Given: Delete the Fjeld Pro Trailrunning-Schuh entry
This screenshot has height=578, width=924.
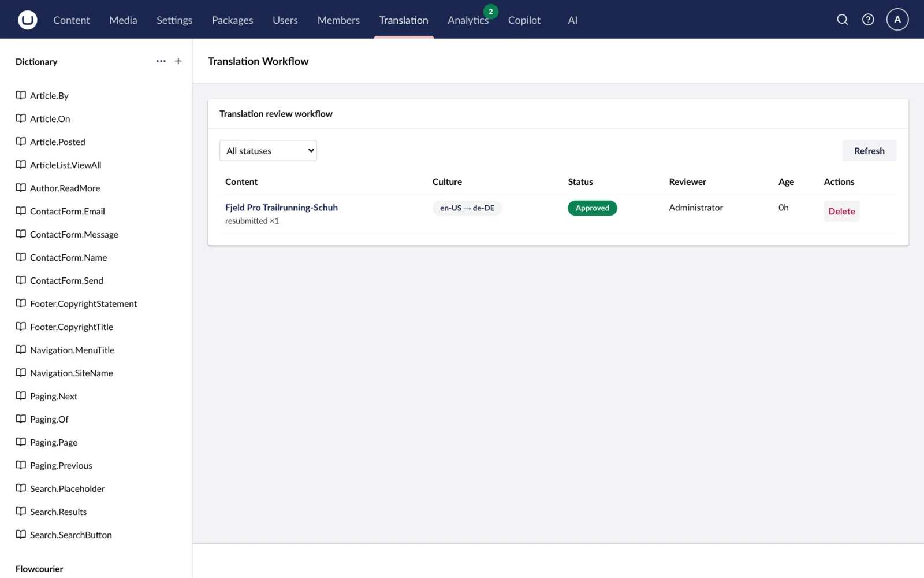Looking at the screenshot, I should (x=841, y=211).
